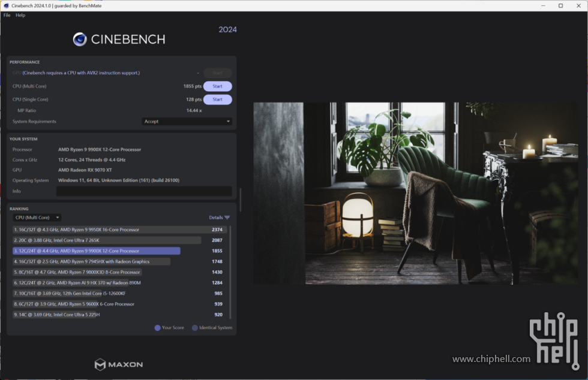Click the MP Ratio label

26,110
